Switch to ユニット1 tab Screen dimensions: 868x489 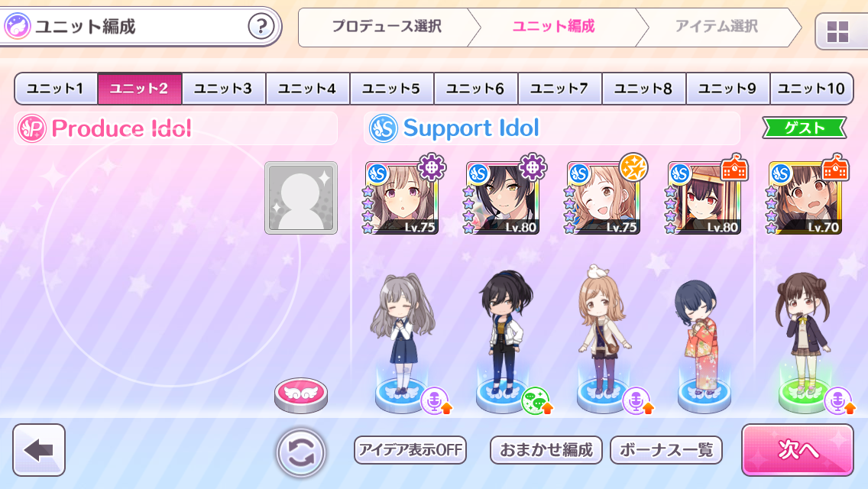point(55,88)
